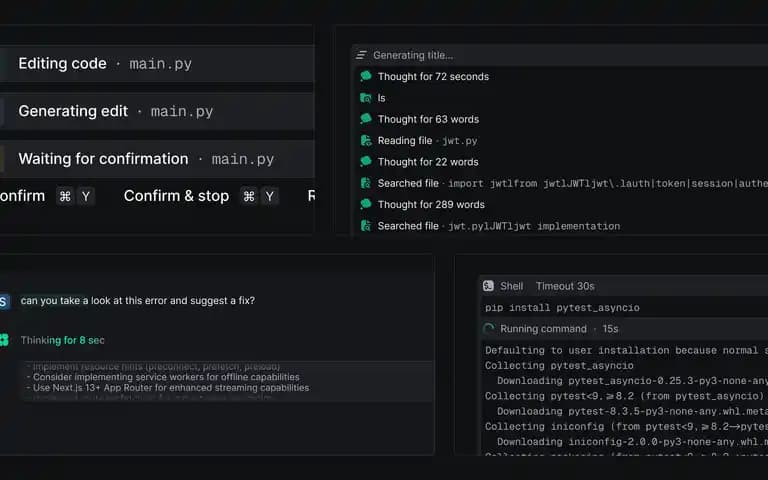Click the file search icon beside jwt.py implementation search
768x480 pixels.
pyautogui.click(x=366, y=226)
